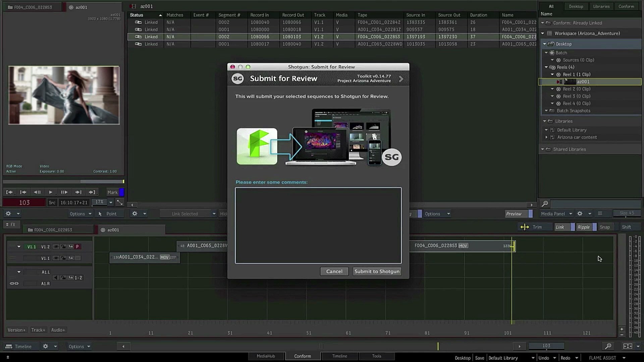Click the search magnifier in Media Panel
Viewport: 644px width, 362px height.
click(x=545, y=204)
